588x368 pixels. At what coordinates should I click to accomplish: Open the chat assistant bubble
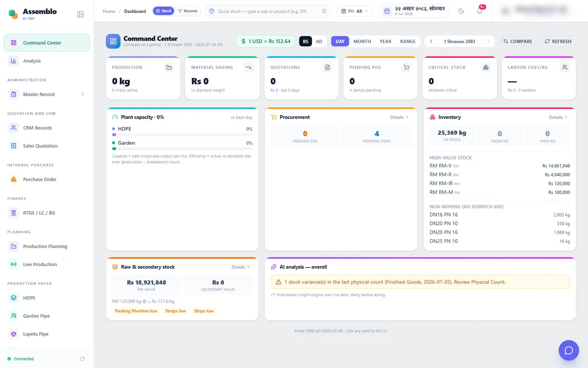(569, 351)
